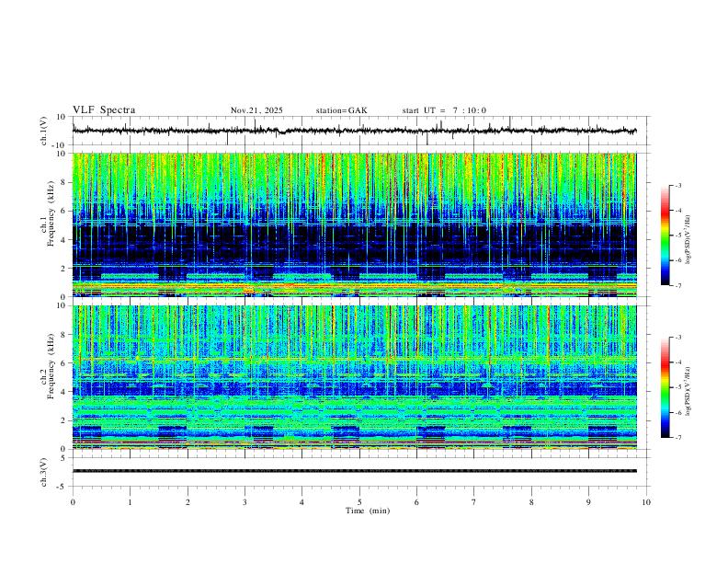Click the lower color bar's log(PSD) label
Image resolution: width=728 pixels, height=563 pixels.
coord(688,391)
